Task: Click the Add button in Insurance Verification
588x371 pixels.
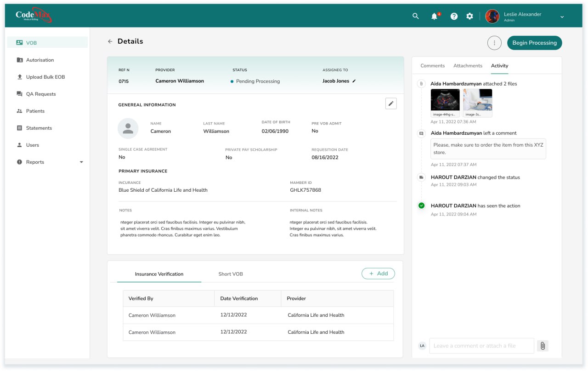Action: 378,273
